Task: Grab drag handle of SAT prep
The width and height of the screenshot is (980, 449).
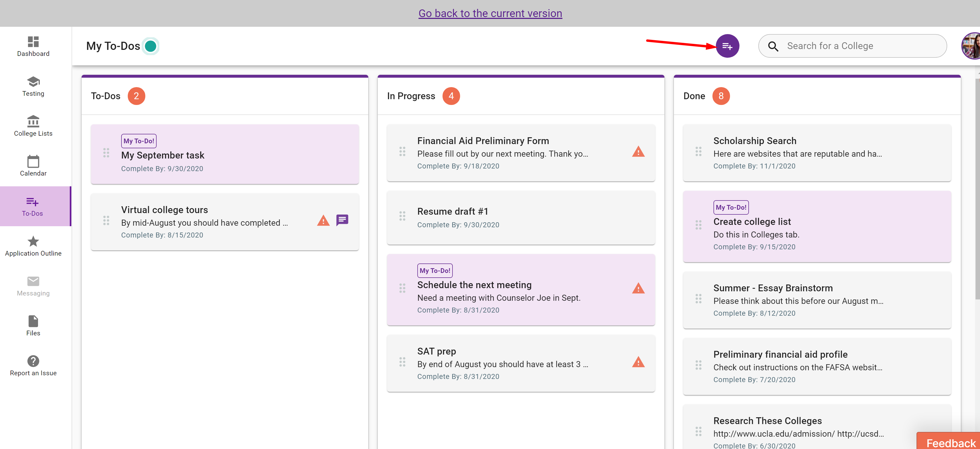Action: [x=402, y=362]
